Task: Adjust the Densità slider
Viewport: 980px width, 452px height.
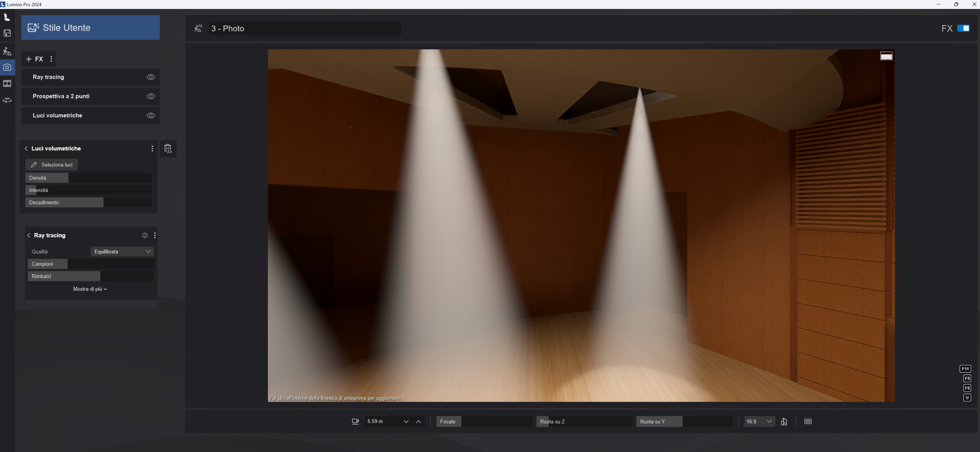Action: 88,178
